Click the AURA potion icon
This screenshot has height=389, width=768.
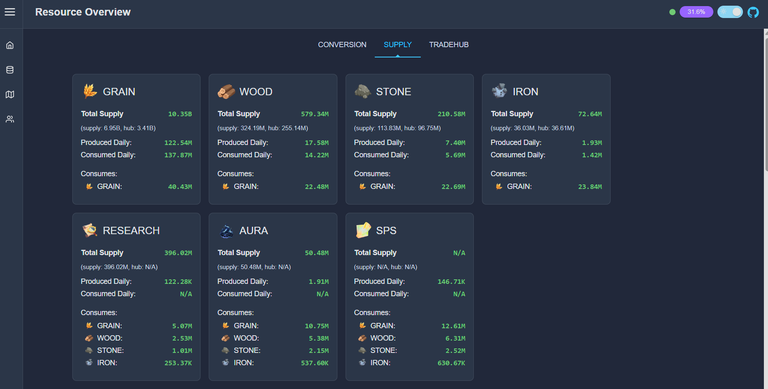pos(226,230)
